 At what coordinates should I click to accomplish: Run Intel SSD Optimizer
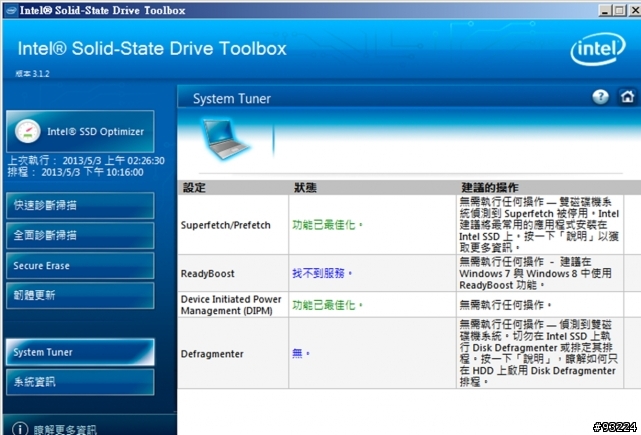80,131
